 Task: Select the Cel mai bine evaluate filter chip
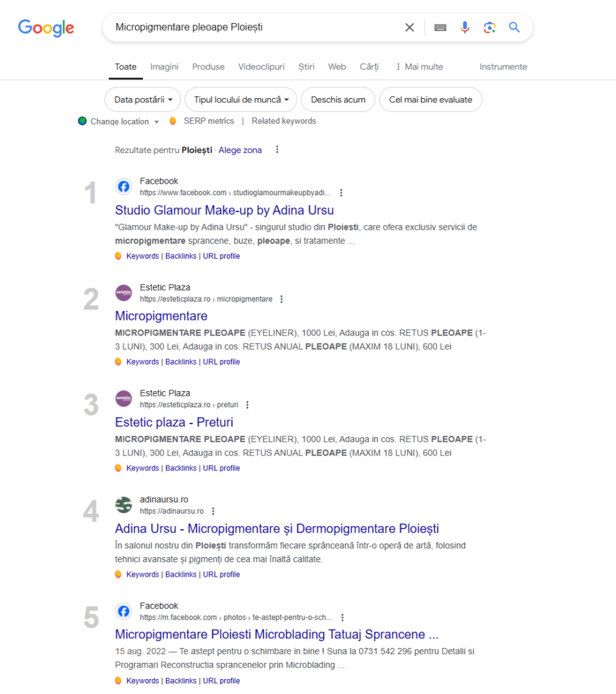[430, 99]
